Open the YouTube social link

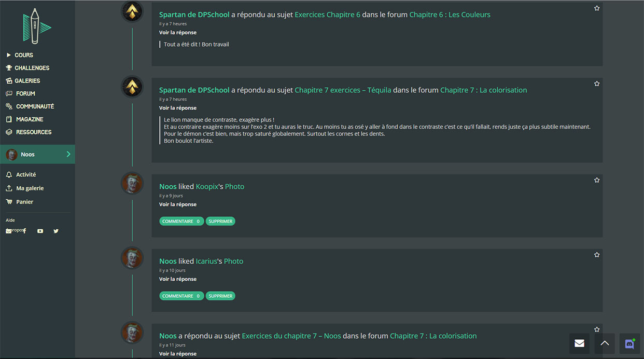[x=40, y=231]
